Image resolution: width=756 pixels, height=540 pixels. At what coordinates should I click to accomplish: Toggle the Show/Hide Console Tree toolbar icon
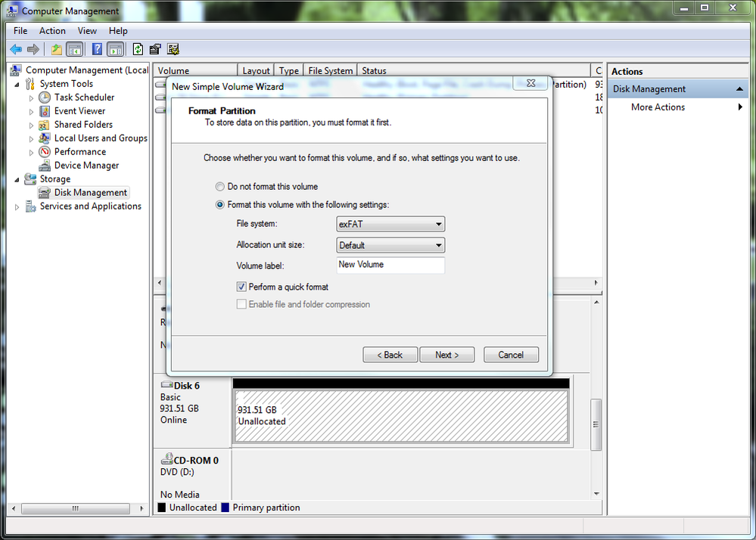[x=74, y=49]
